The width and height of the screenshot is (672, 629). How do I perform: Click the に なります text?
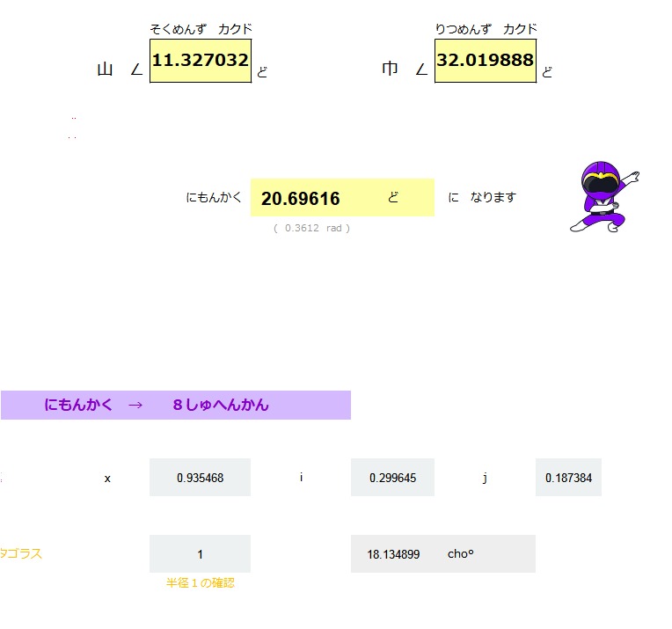482,198
